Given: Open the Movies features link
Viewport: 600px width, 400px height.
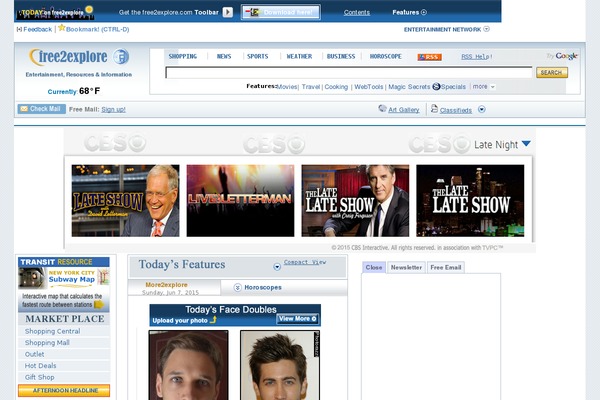Looking at the screenshot, I should [x=287, y=87].
